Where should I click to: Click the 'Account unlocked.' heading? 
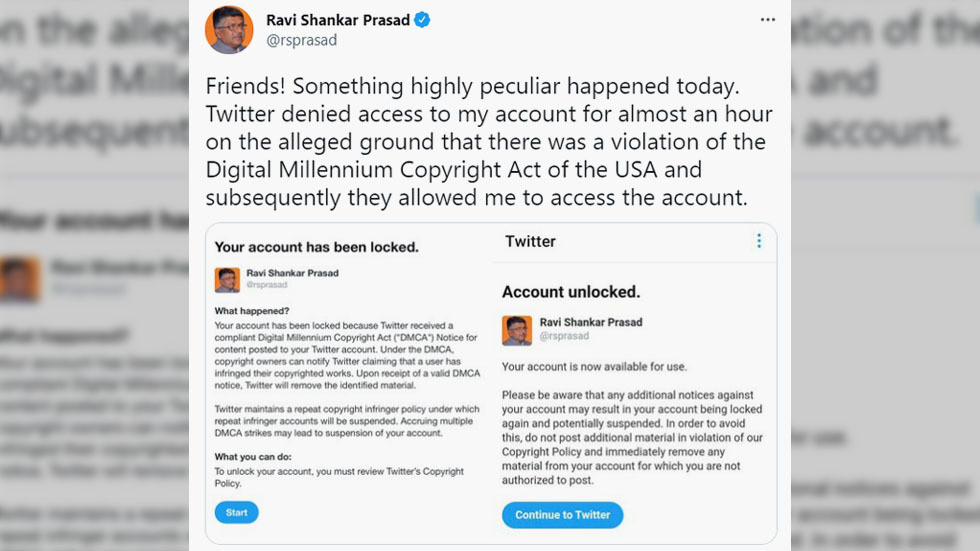571,292
